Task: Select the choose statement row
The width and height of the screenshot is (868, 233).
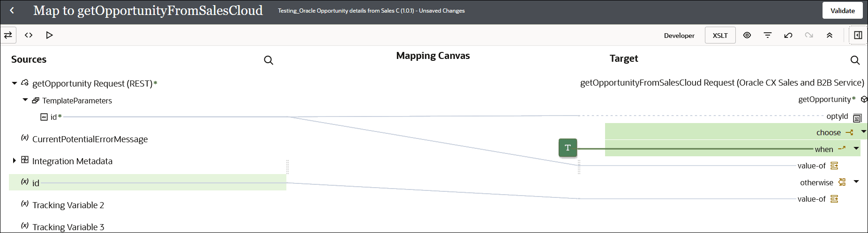Action: 736,132
